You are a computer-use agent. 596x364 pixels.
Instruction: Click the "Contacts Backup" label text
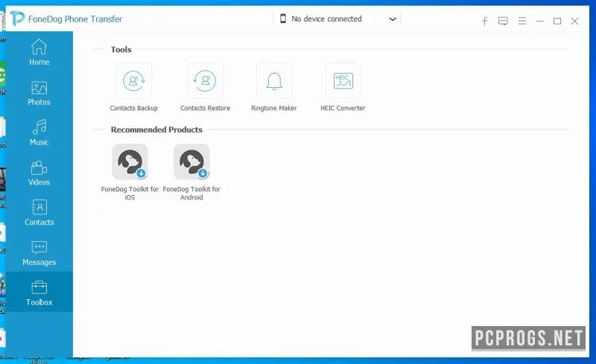tap(134, 108)
